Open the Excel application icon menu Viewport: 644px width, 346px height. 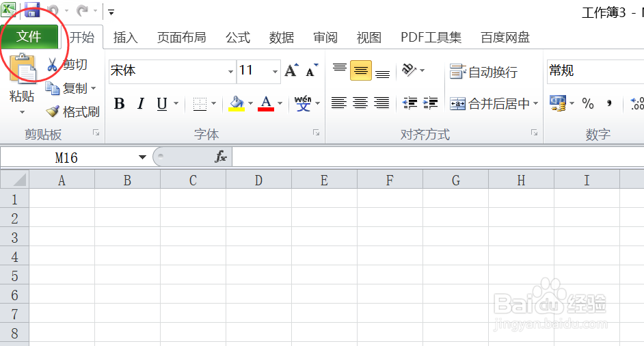[x=8, y=9]
